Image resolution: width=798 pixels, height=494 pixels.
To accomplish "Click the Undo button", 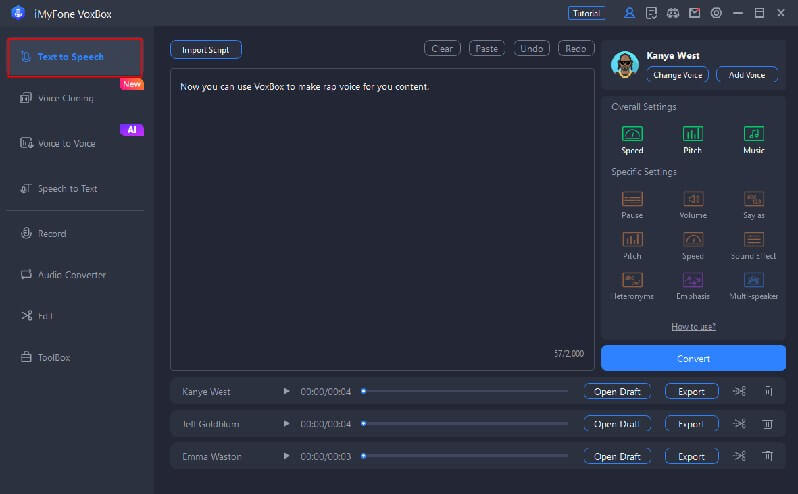I will 531,48.
